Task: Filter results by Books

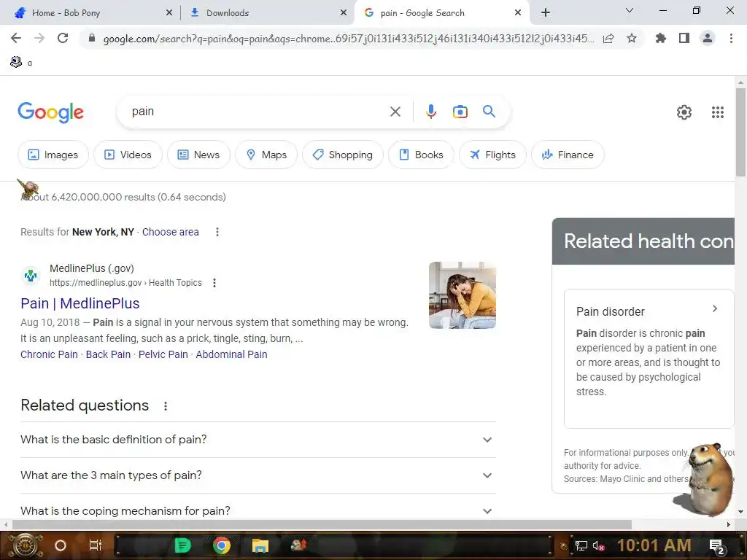Action: point(421,155)
